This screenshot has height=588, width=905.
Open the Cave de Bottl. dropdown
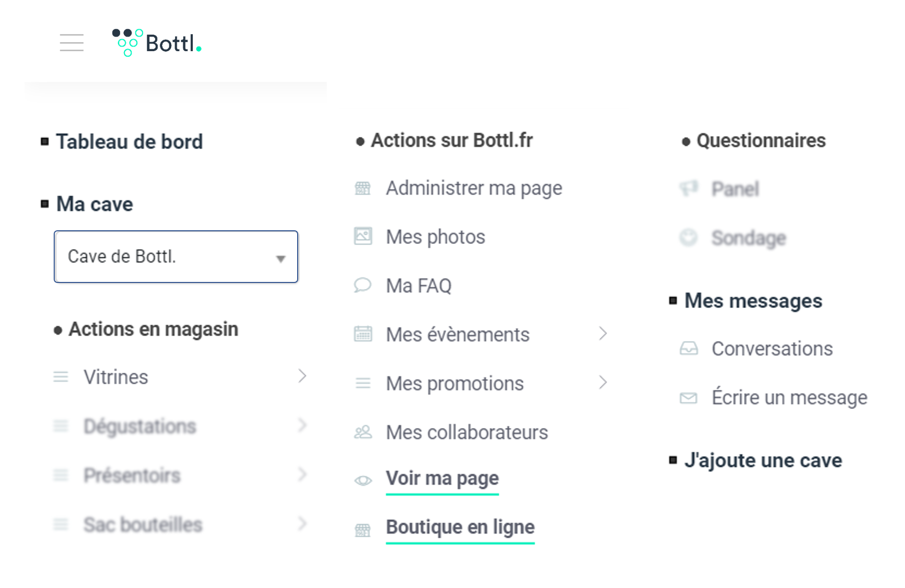pyautogui.click(x=176, y=256)
